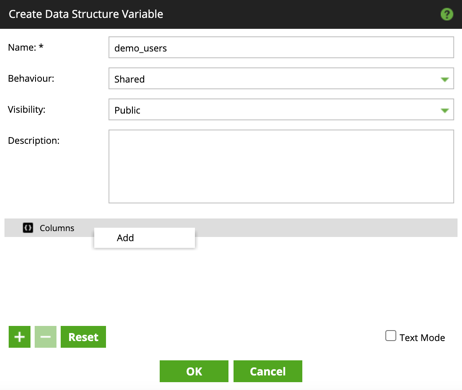462x390 pixels.
Task: Choose Add from the context menu
Action: point(144,238)
